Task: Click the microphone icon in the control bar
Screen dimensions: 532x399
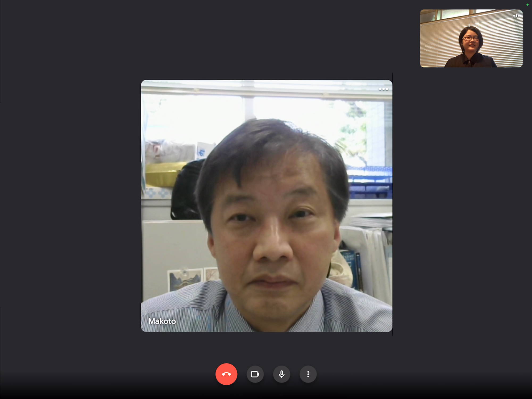Action: [x=281, y=374]
